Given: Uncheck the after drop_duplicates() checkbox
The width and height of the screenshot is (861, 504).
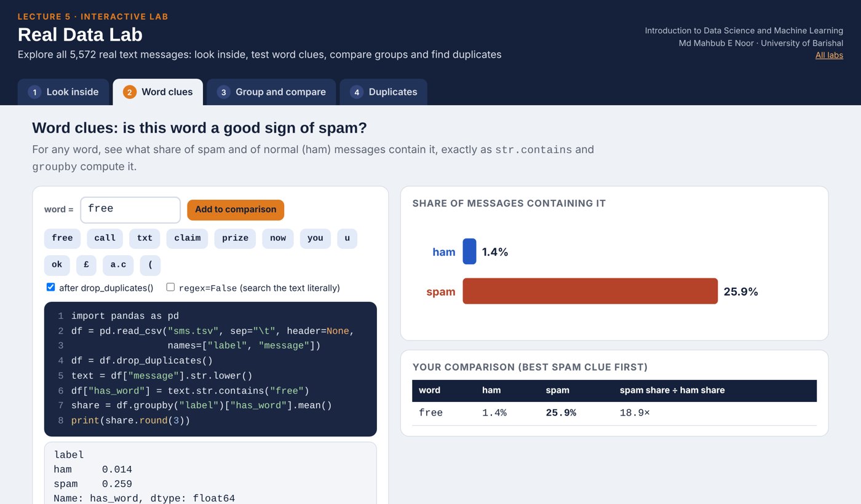Looking at the screenshot, I should 51,287.
